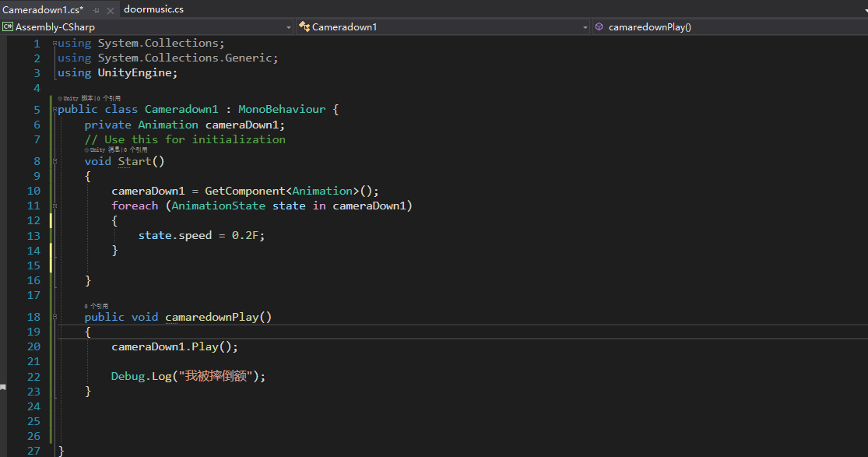Click the camaredownPlay method name on line 18
868x457 pixels.
(212, 317)
